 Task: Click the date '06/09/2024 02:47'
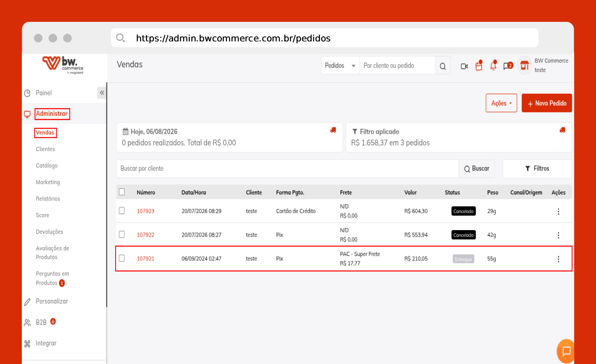[x=202, y=259]
